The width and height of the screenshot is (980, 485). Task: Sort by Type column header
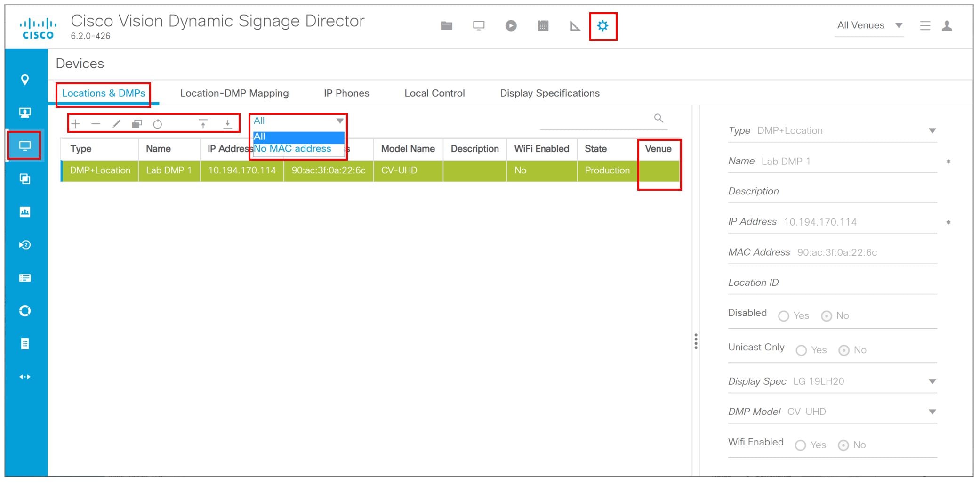click(x=99, y=149)
